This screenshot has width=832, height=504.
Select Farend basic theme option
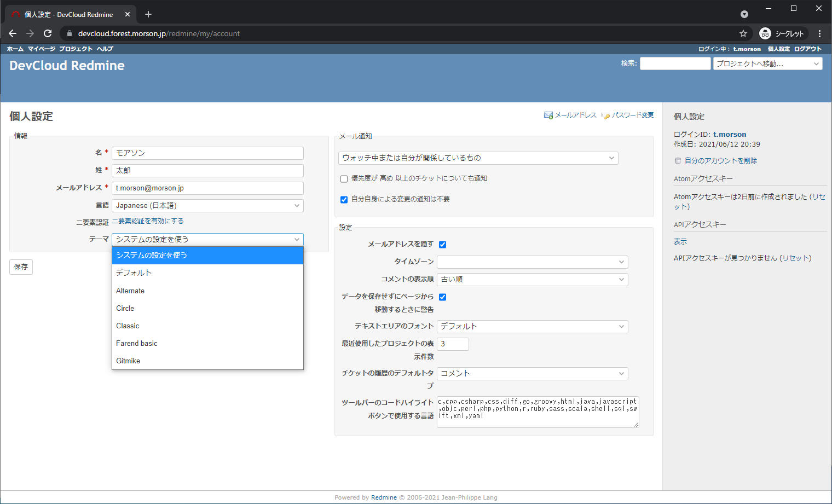tap(137, 344)
